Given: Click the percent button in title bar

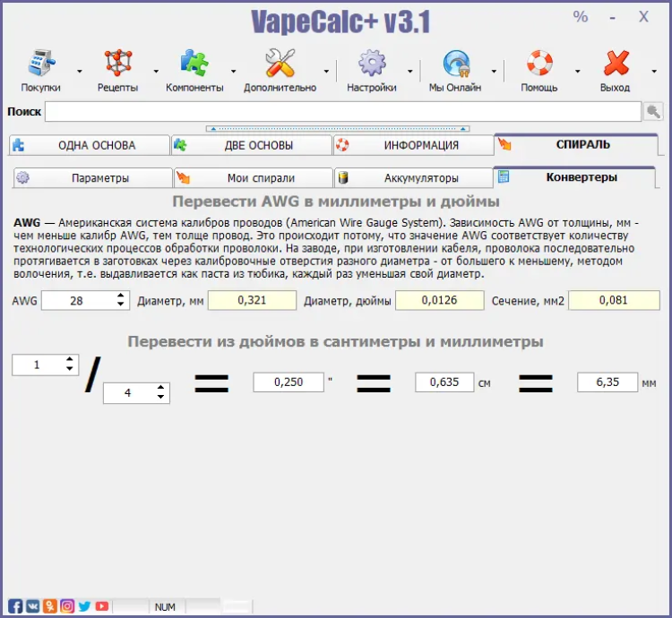Looking at the screenshot, I should [x=581, y=17].
